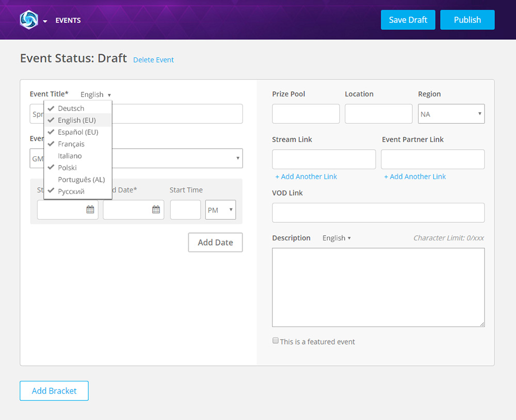The height and width of the screenshot is (420, 516).
Task: Check 'This is a featured event'
Action: click(x=275, y=340)
